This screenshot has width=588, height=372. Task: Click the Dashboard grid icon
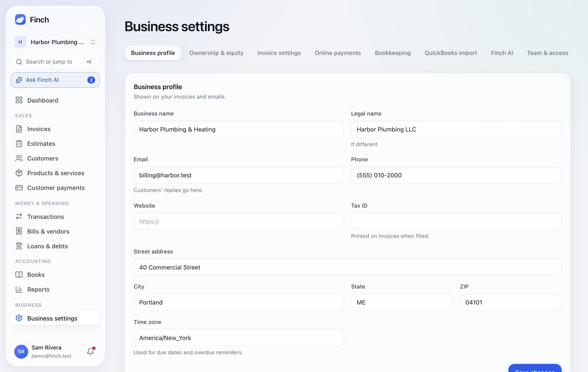point(19,100)
